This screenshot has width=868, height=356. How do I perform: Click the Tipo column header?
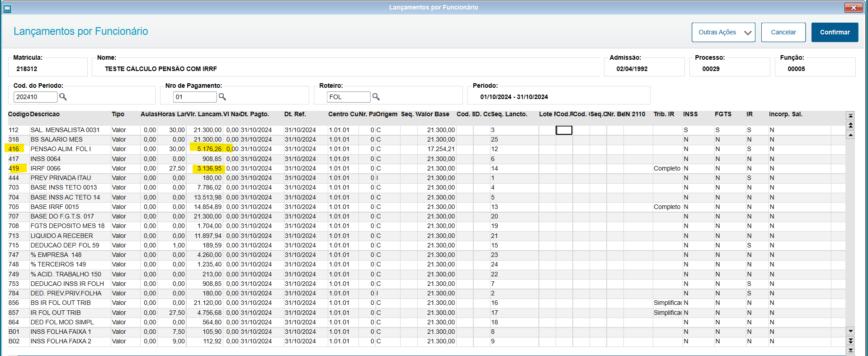tap(118, 114)
